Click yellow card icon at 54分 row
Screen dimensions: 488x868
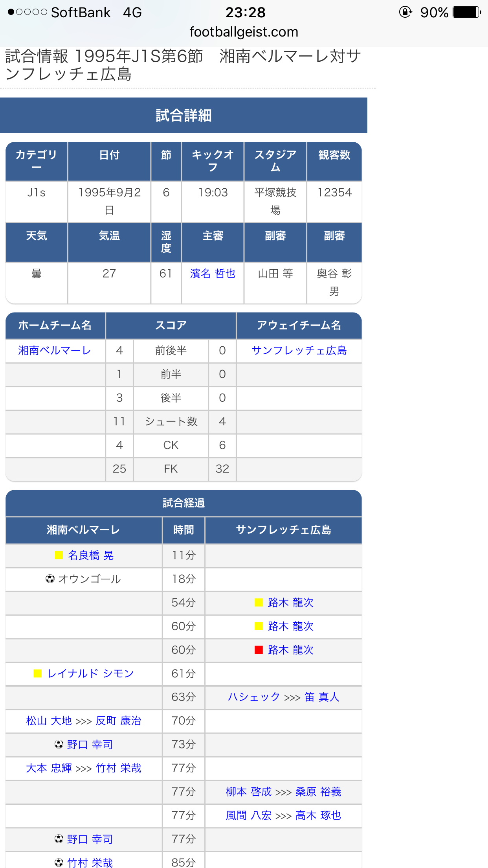(259, 602)
